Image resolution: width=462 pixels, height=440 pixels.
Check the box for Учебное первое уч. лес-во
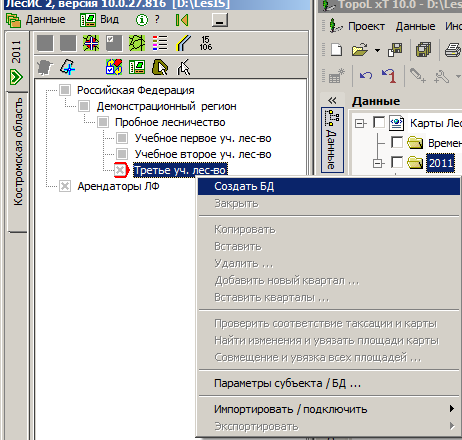click(122, 138)
